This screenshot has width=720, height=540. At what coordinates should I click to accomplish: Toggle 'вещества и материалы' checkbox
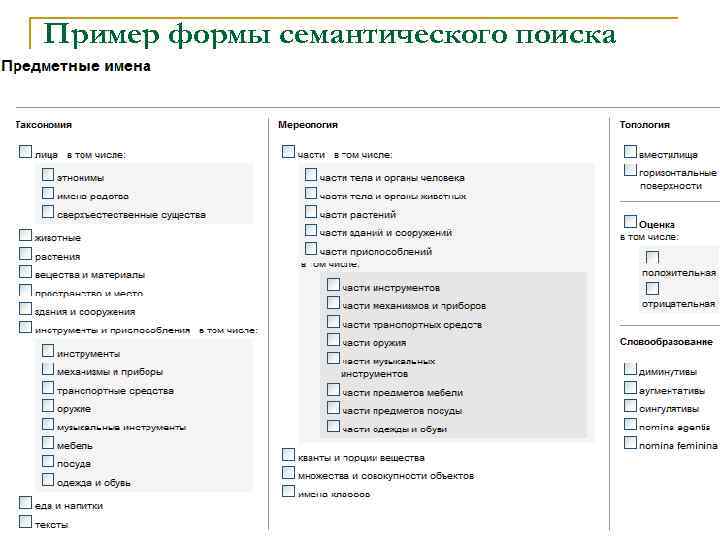coord(25,272)
